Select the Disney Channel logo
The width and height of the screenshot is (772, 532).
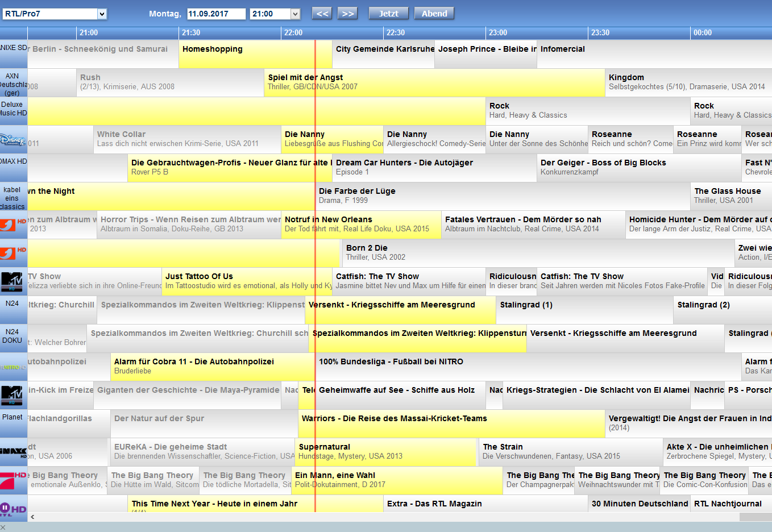pyautogui.click(x=14, y=139)
